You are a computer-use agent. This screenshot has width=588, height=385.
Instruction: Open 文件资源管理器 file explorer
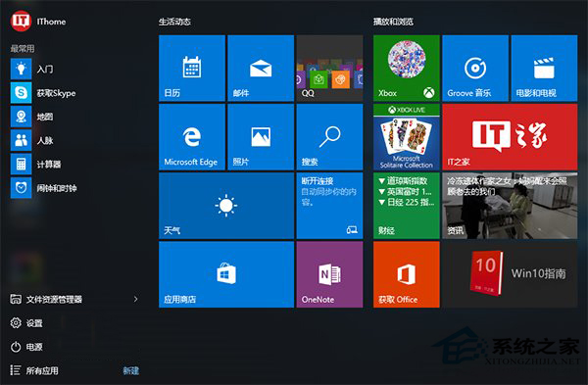click(46, 299)
